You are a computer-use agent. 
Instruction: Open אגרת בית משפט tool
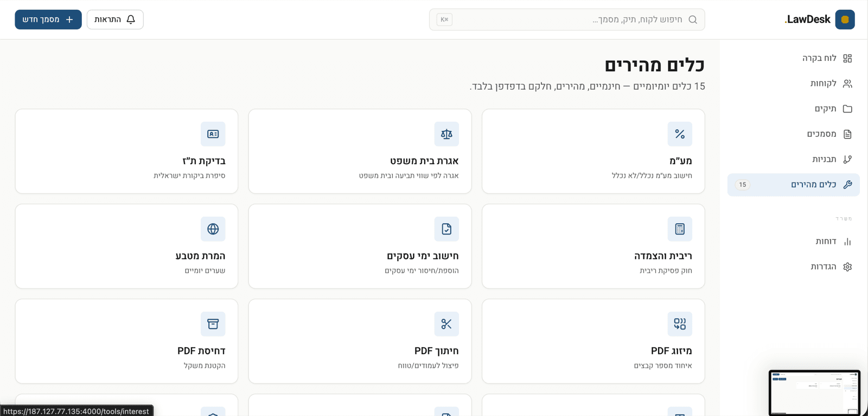[x=424, y=161]
